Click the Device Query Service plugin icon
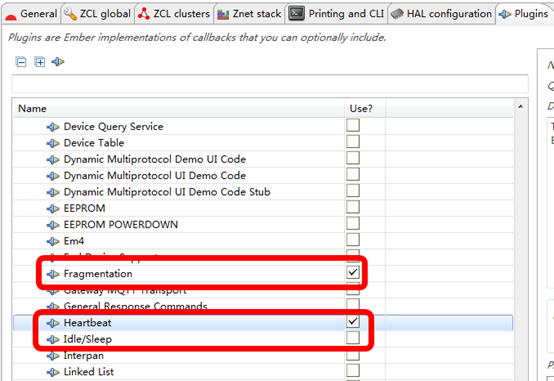Screen dimensions: 554x381 (x=53, y=127)
